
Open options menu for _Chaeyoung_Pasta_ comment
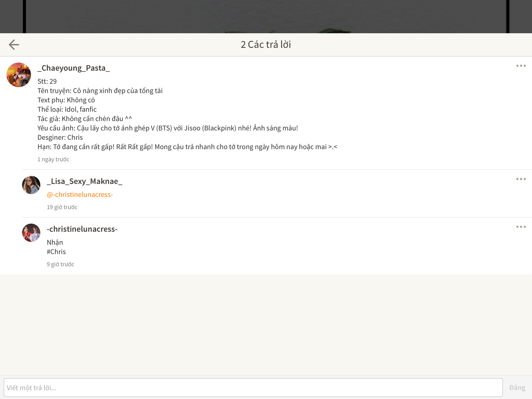521,66
